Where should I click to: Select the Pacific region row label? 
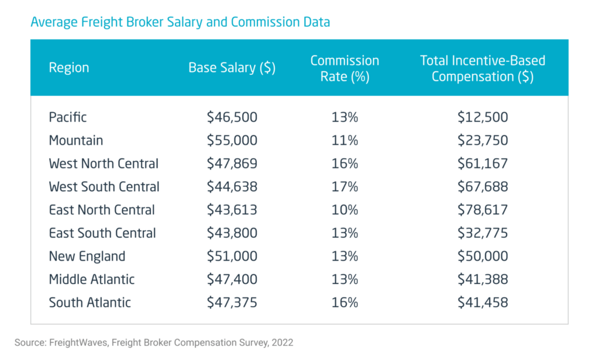point(68,117)
